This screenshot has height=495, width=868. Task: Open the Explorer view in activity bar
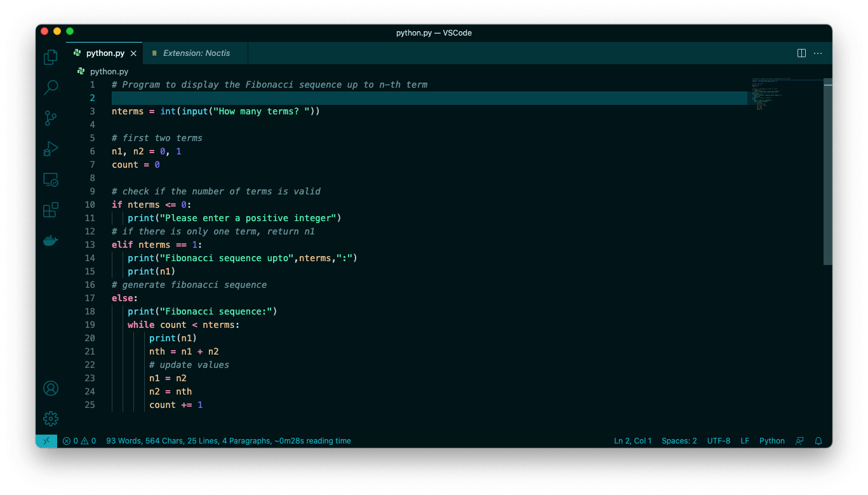tap(51, 57)
